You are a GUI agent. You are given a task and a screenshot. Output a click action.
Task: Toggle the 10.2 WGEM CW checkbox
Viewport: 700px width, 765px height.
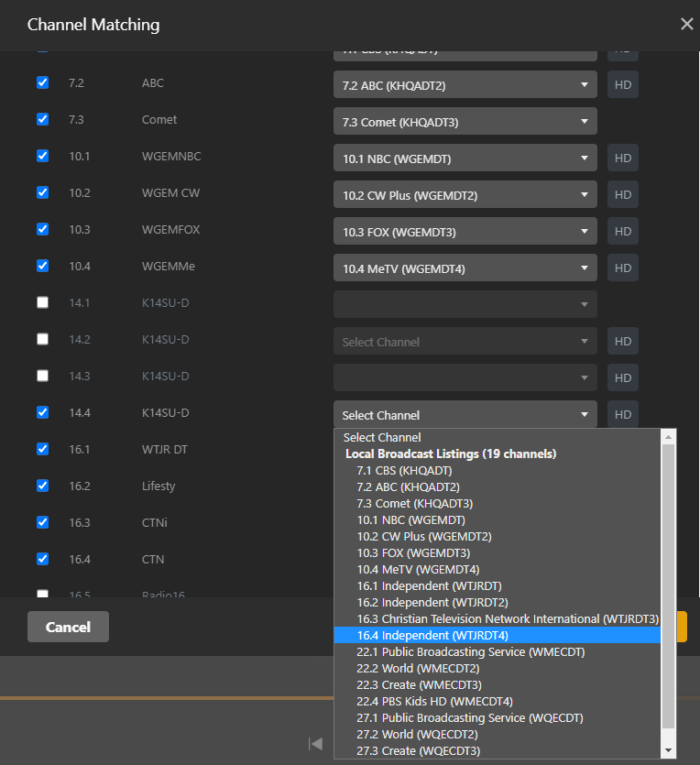coord(43,192)
